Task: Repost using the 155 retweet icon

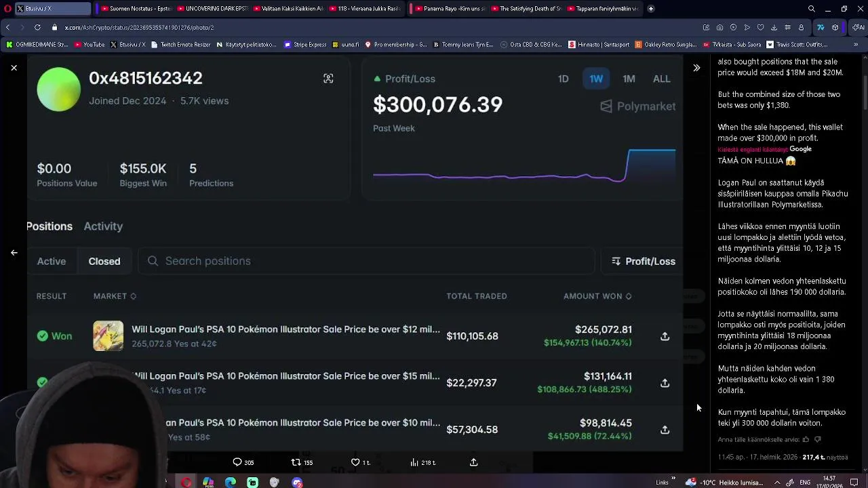Action: [301, 462]
